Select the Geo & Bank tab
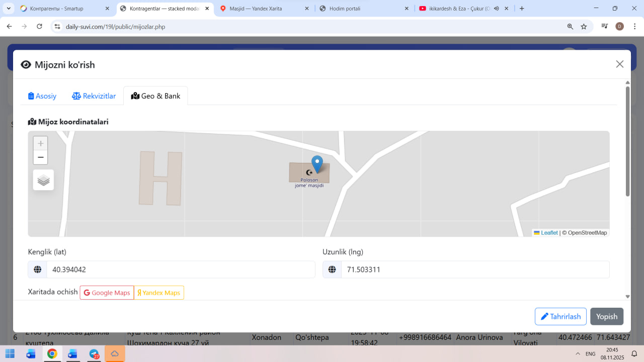This screenshot has width=644, height=362. click(155, 96)
